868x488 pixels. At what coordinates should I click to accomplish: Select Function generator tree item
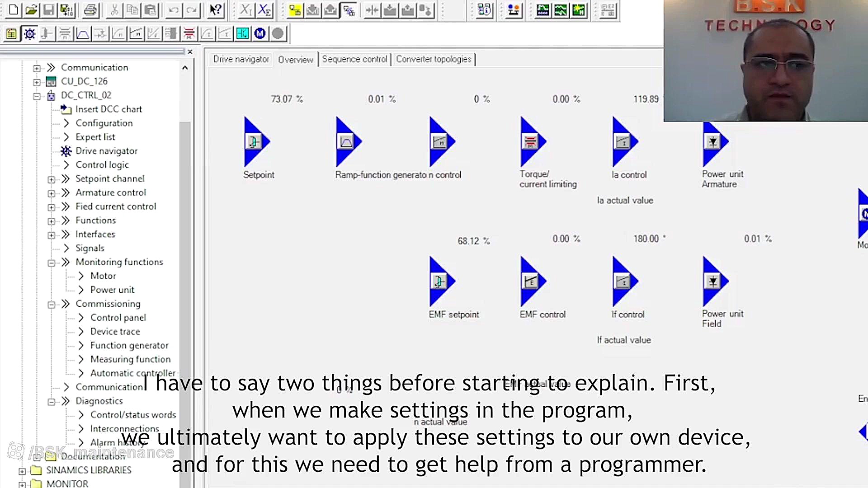point(129,346)
